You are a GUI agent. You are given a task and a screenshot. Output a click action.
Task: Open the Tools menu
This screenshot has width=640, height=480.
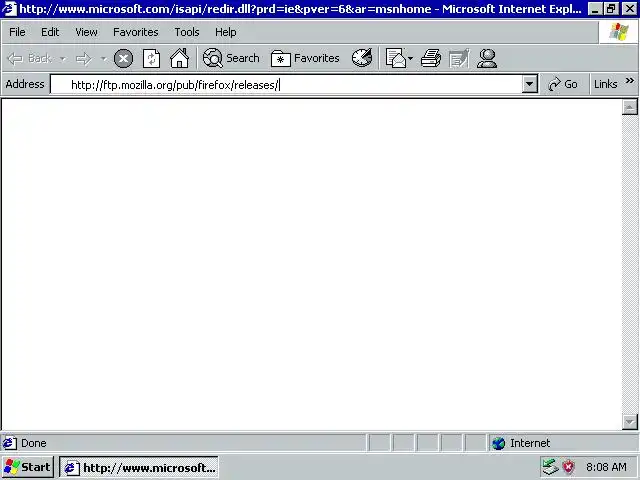tap(187, 32)
